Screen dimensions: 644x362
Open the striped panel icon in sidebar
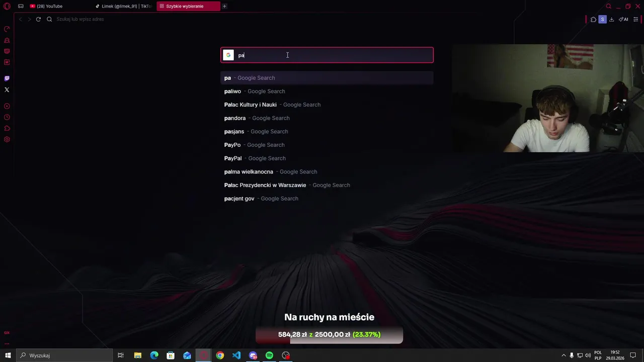(x=7, y=51)
